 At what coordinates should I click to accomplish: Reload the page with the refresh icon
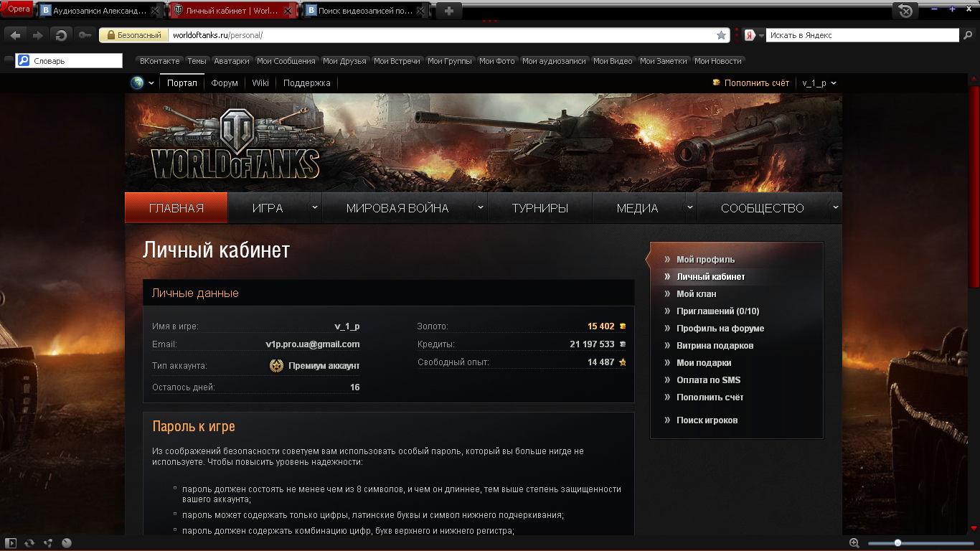pos(62,35)
